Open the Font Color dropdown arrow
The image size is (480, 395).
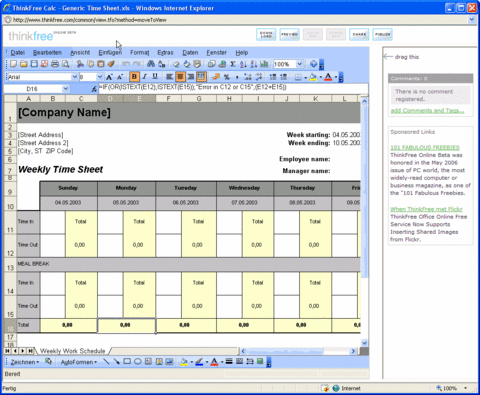336,77
